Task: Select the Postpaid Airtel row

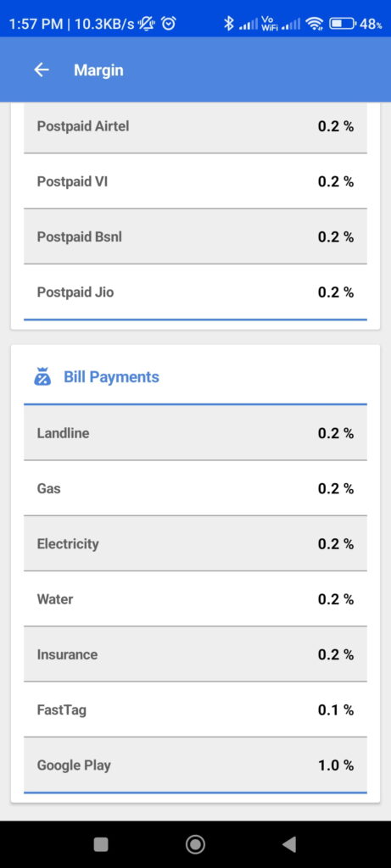Action: [195, 126]
